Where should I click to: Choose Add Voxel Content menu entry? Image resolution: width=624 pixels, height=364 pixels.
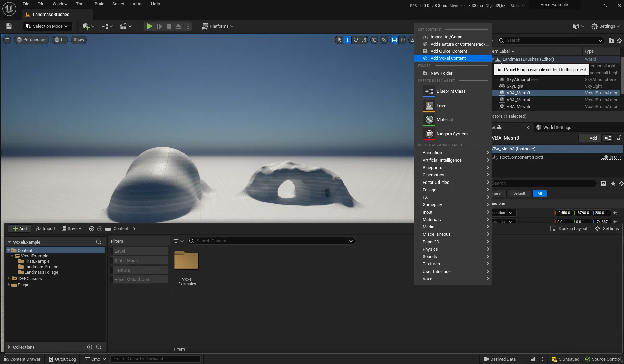point(448,58)
